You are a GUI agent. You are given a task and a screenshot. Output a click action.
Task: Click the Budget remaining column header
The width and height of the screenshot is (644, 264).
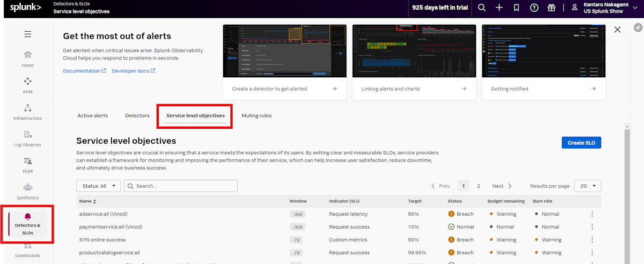tap(506, 201)
